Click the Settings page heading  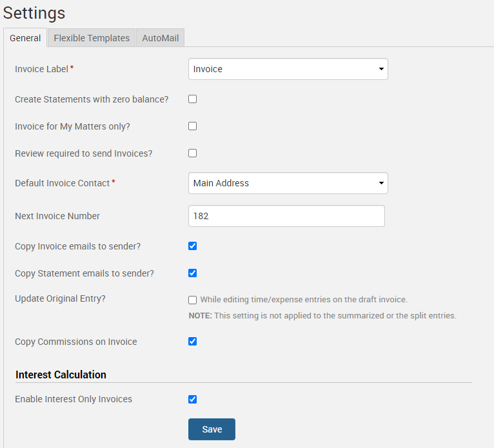(x=34, y=14)
